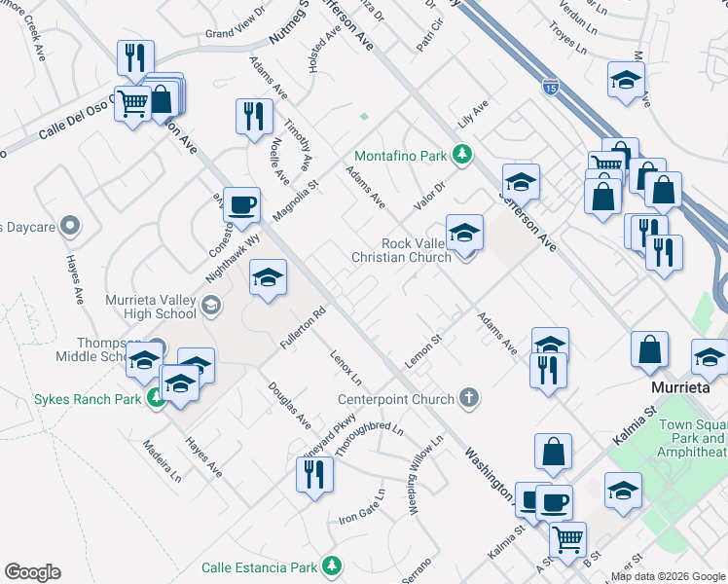The height and width of the screenshot is (584, 728).
Task: Click the Centerpoint Church cross icon
Action: click(x=469, y=398)
